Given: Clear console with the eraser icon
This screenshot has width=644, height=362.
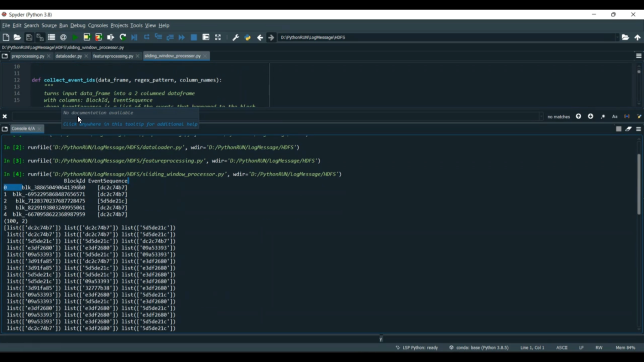Looking at the screenshot, I should click(629, 129).
